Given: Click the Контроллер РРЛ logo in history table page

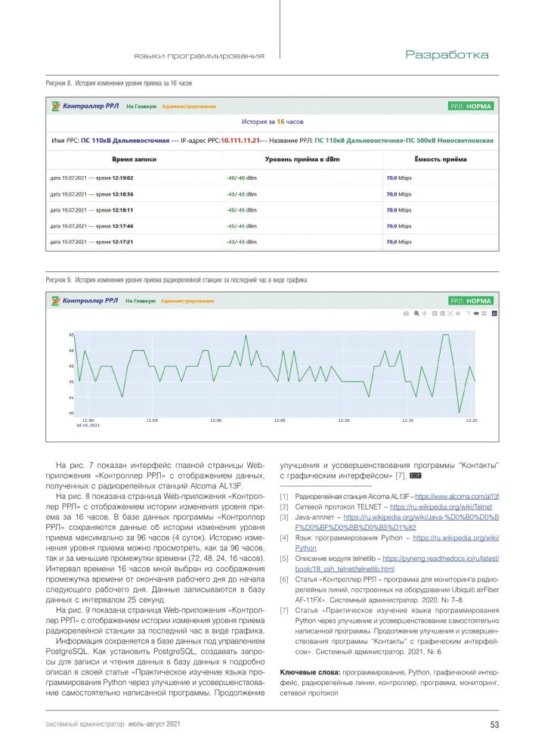Looking at the screenshot, I should 85,106.
